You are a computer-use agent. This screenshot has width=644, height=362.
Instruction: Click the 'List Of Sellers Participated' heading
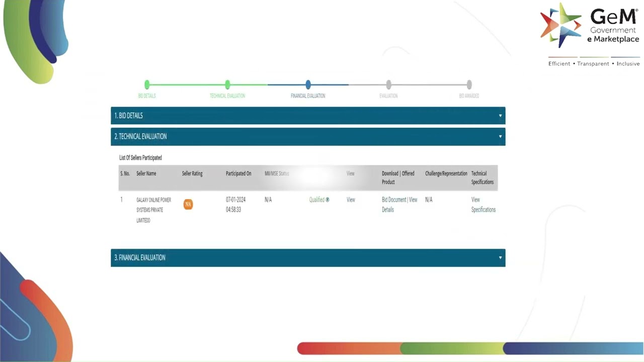(140, 157)
